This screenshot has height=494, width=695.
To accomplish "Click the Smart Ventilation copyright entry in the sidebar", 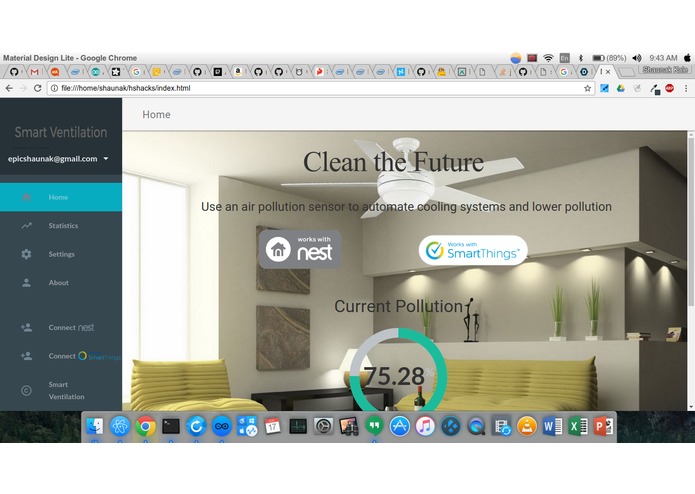I will [x=61, y=390].
